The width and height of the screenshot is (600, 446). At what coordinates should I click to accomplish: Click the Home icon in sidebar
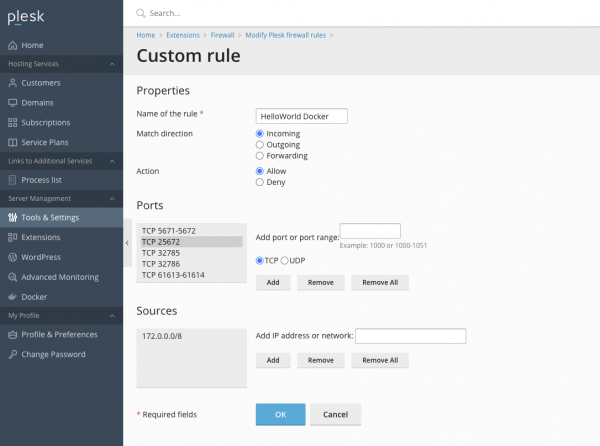point(12,45)
